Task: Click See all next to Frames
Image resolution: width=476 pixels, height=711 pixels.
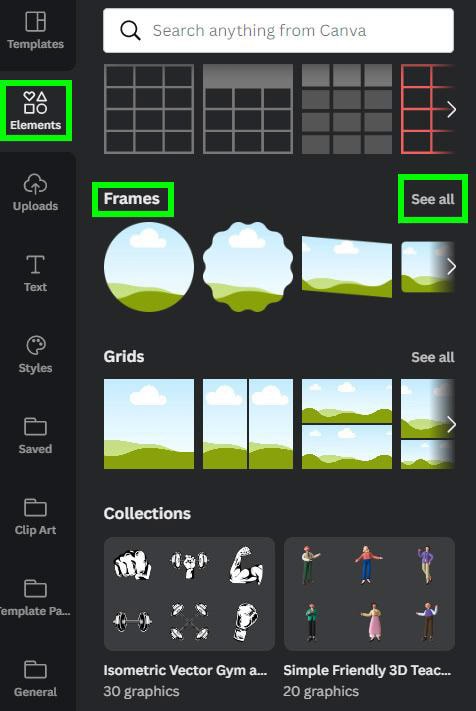Action: pyautogui.click(x=432, y=199)
